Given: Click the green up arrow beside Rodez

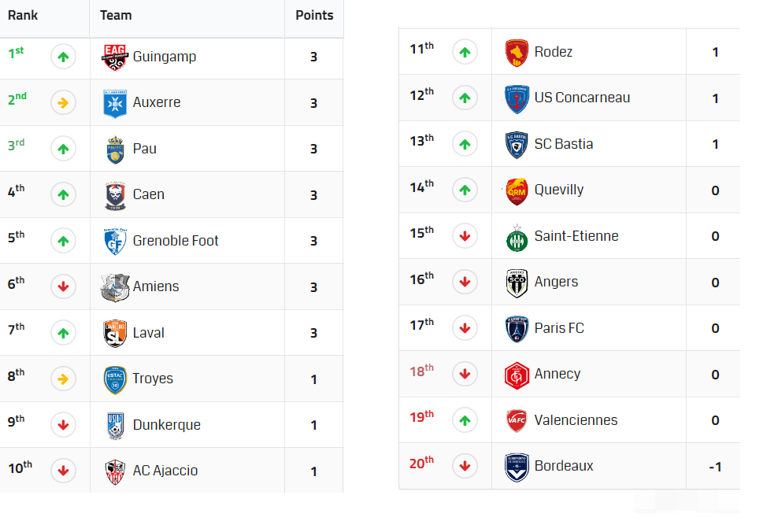Looking at the screenshot, I should click(x=465, y=52).
